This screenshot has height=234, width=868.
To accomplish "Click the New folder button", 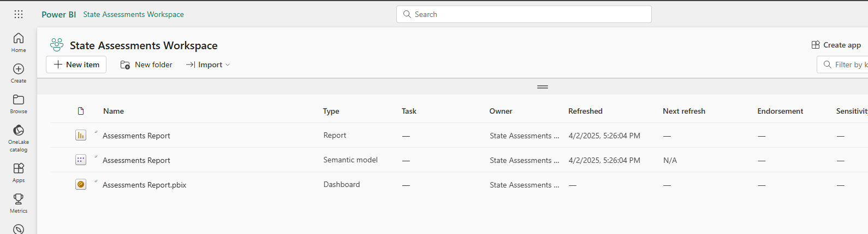I will 146,65.
